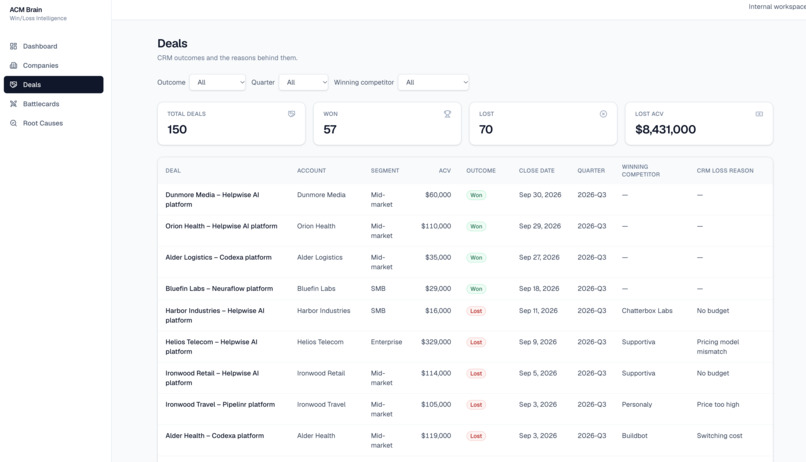806x462 pixels.
Task: Open the Alder Logistics – Codexa platform deal
Action: tap(218, 257)
